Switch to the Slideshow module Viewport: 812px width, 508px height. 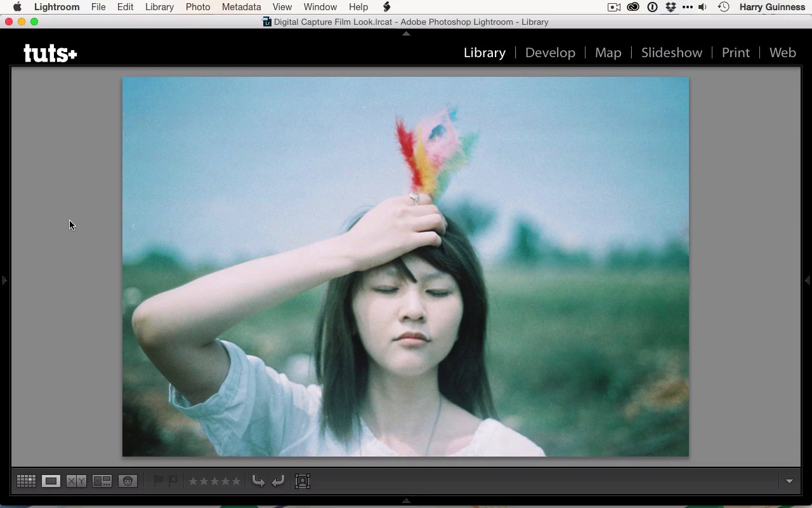(x=672, y=53)
